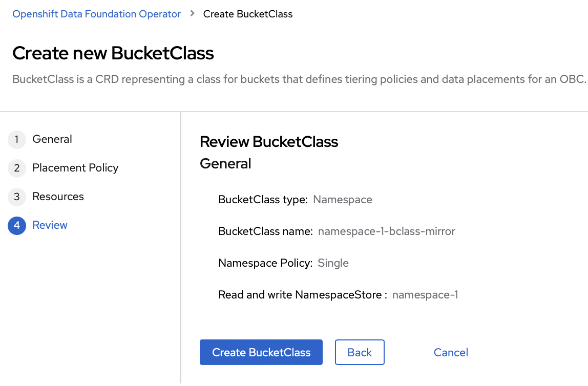Click the namespace-1 NamespaceStore value
This screenshot has width=588, height=386.
coord(425,295)
